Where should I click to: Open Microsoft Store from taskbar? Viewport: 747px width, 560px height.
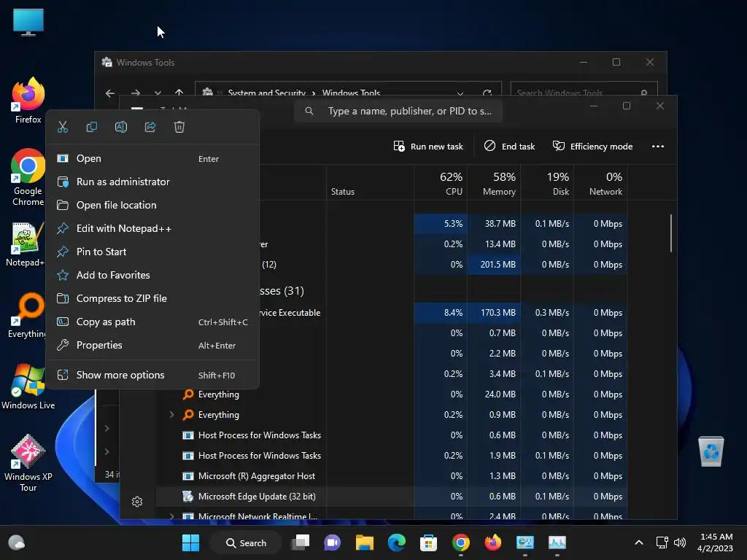[x=428, y=542]
